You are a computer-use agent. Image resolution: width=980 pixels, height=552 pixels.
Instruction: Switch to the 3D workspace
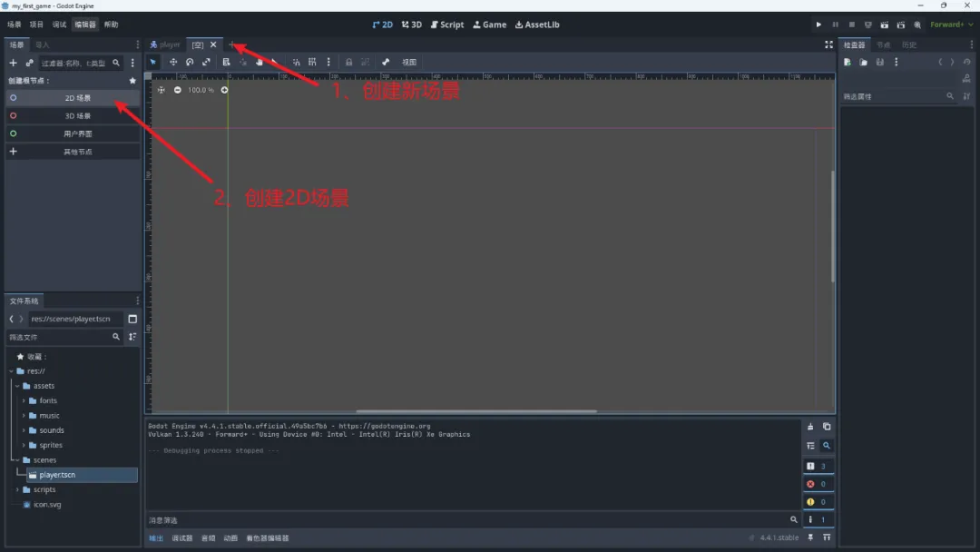point(412,25)
